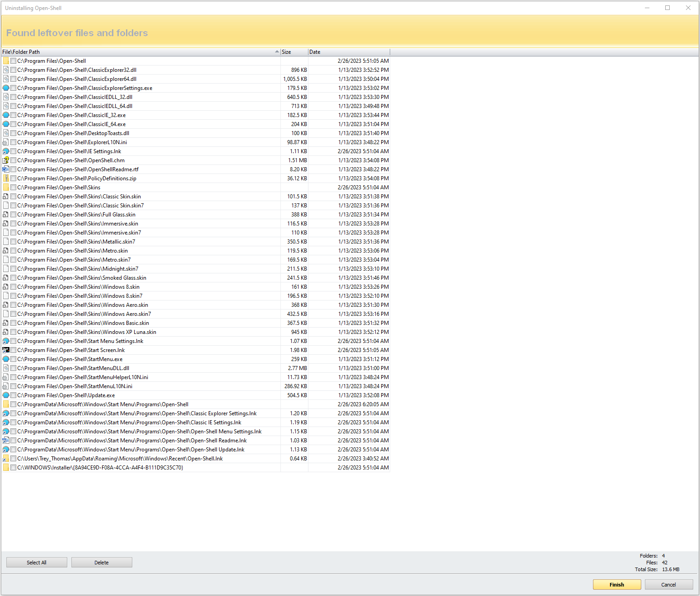Select the row for Smoked Glass.skin
This screenshot has height=596, width=700.
pos(196,278)
